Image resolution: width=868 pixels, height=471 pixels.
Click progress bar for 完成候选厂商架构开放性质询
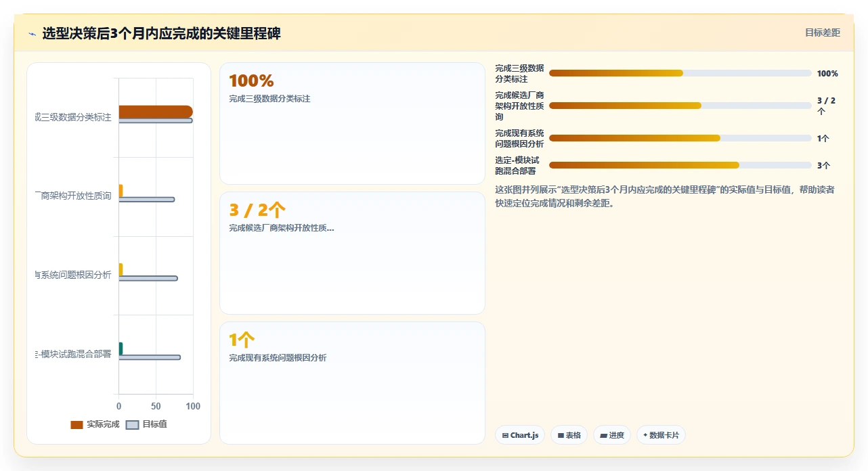click(680, 106)
